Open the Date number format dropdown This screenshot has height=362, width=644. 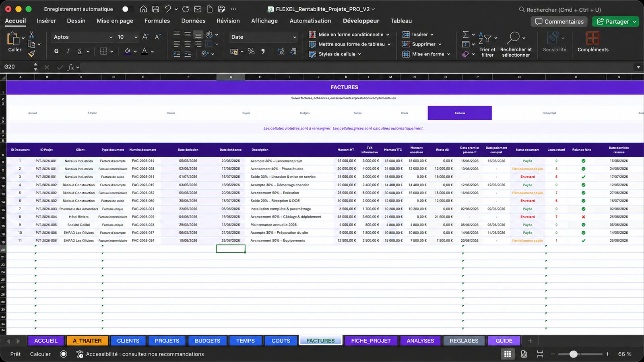[295, 37]
